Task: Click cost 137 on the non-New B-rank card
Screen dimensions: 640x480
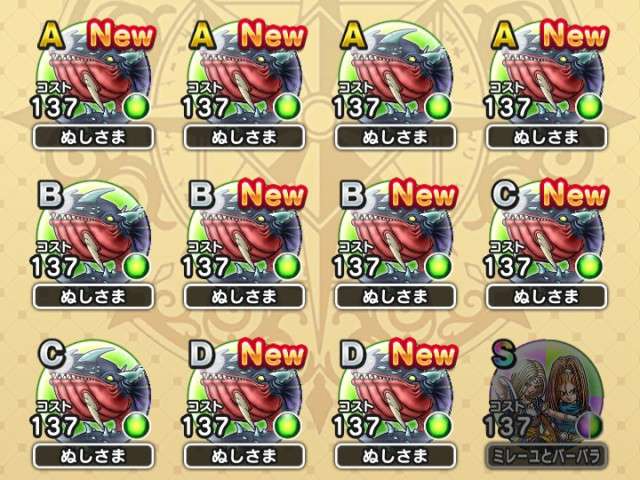Action: [x=54, y=267]
